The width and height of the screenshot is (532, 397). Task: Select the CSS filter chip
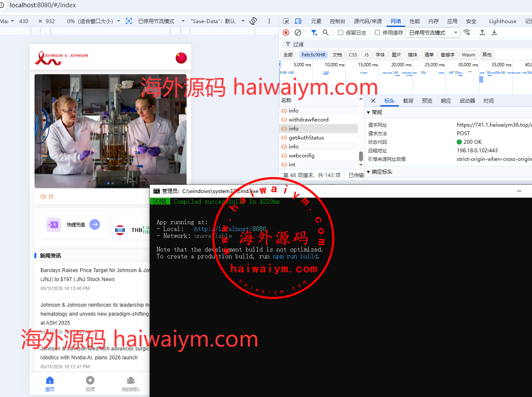pyautogui.click(x=353, y=55)
